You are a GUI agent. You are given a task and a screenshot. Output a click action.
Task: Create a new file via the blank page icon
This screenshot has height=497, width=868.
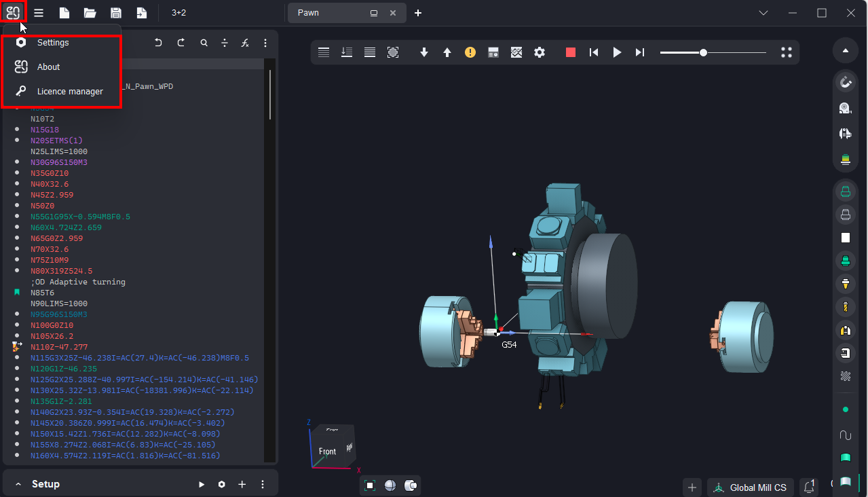click(64, 13)
